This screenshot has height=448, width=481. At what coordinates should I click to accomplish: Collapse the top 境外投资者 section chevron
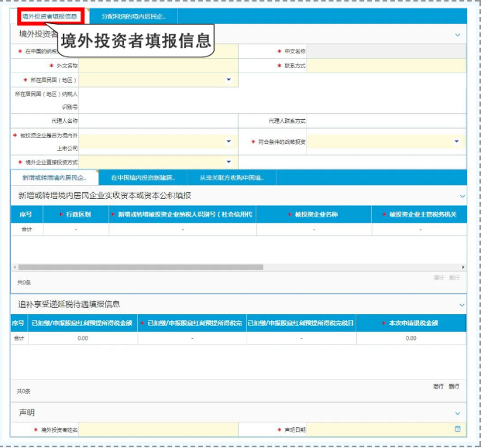[458, 35]
